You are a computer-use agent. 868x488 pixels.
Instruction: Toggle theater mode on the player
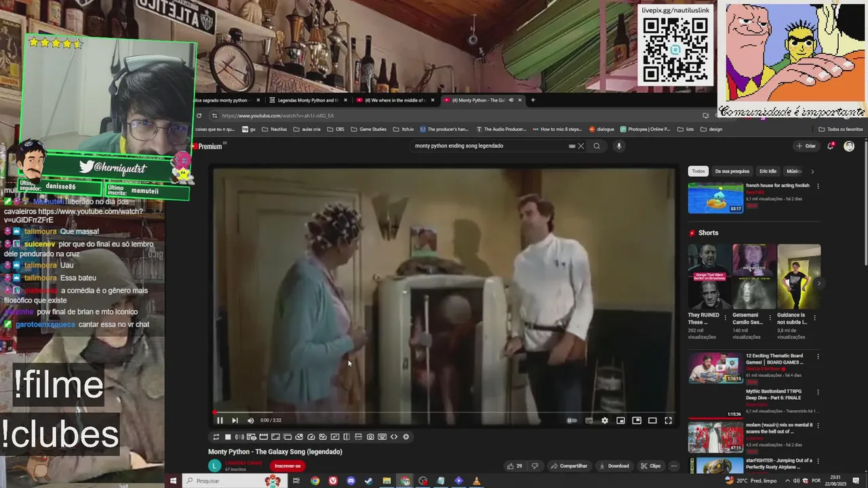click(x=652, y=420)
